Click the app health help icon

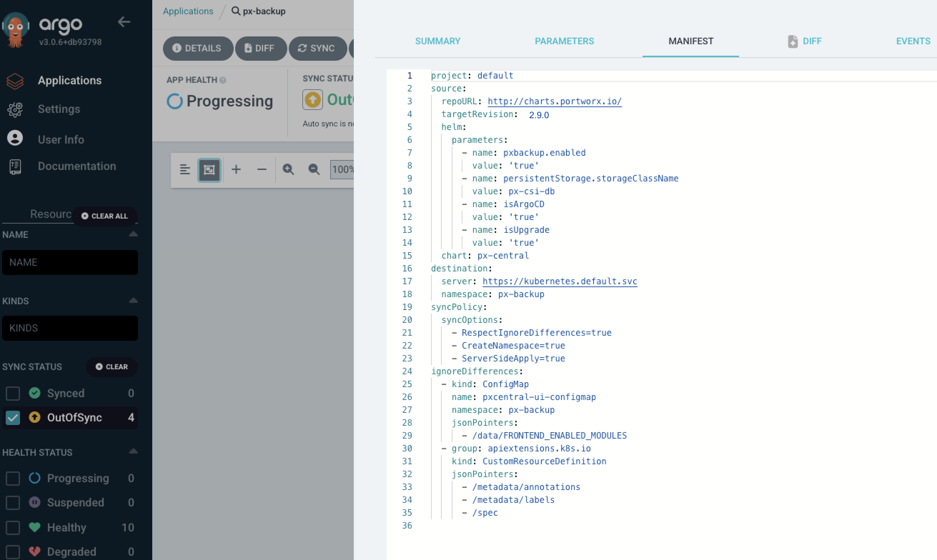coord(223,80)
